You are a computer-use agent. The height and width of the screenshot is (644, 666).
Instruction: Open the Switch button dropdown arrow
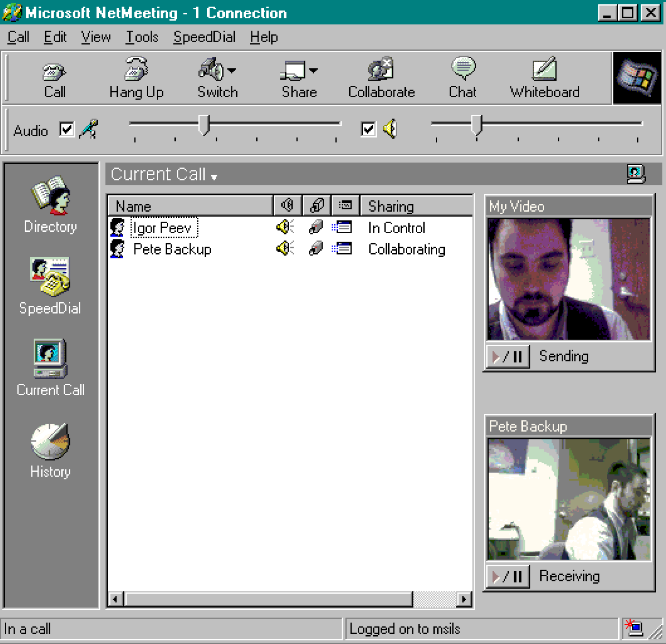(232, 70)
